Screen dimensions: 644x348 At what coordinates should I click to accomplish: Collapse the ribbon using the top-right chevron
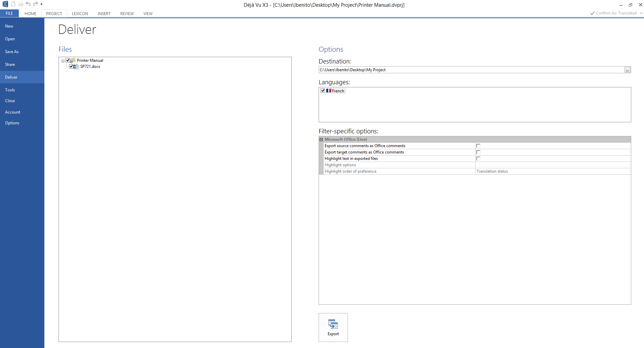[641, 13]
